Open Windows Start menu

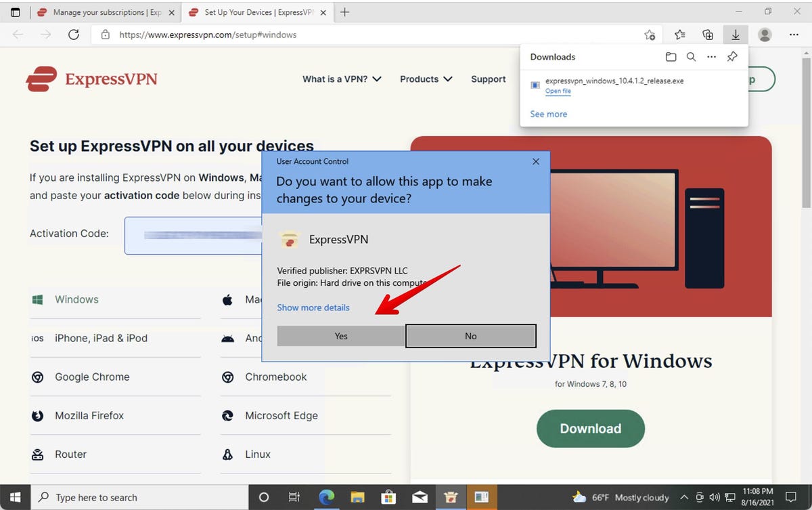(16, 497)
